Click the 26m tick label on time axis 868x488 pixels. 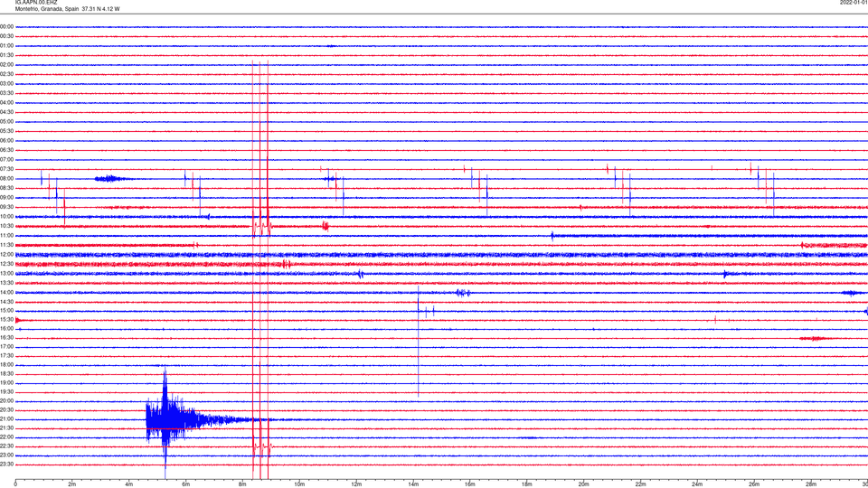coord(754,484)
